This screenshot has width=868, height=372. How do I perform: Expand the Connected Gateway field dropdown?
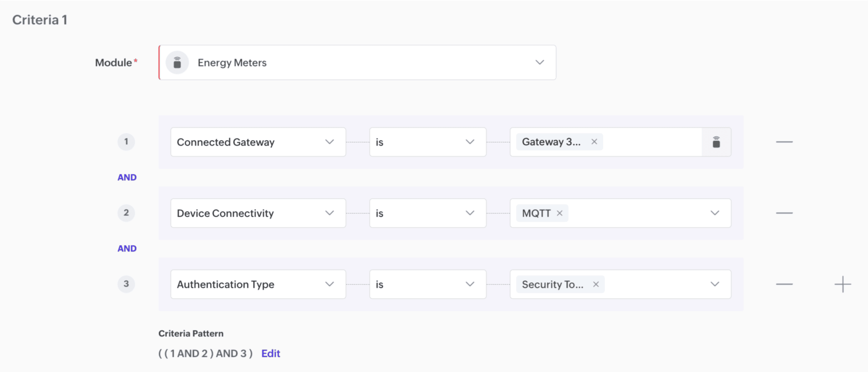coord(329,142)
